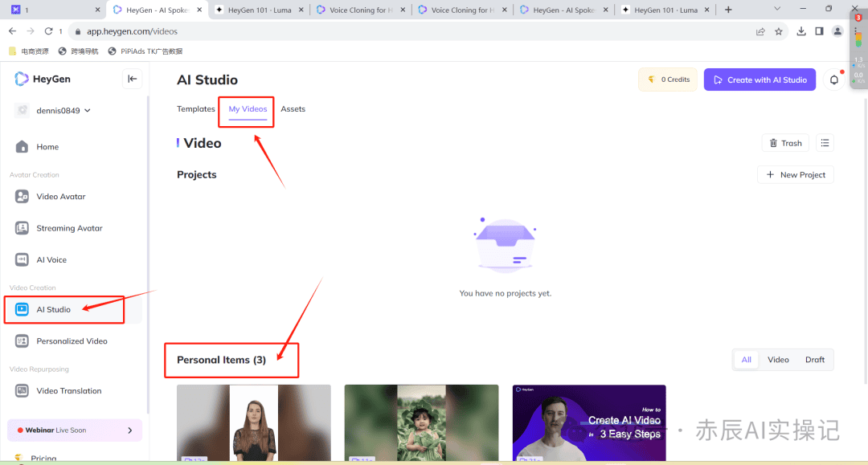The width and height of the screenshot is (868, 465).
Task: Switch to the Assets tab
Action: pos(293,109)
